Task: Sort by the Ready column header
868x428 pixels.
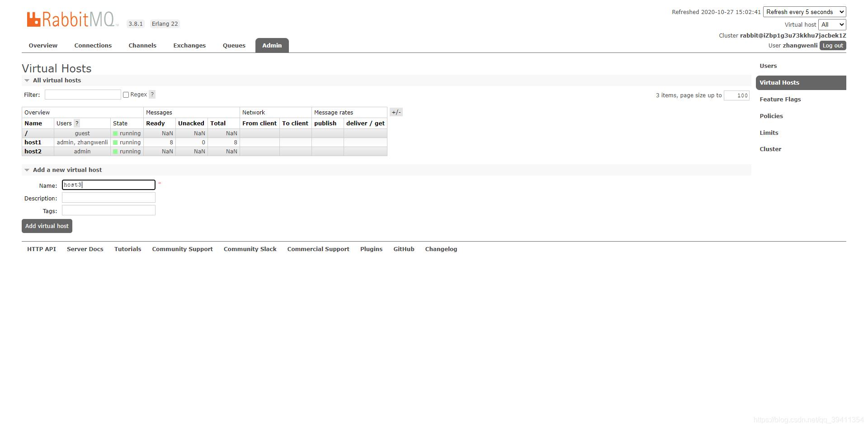Action: click(156, 124)
